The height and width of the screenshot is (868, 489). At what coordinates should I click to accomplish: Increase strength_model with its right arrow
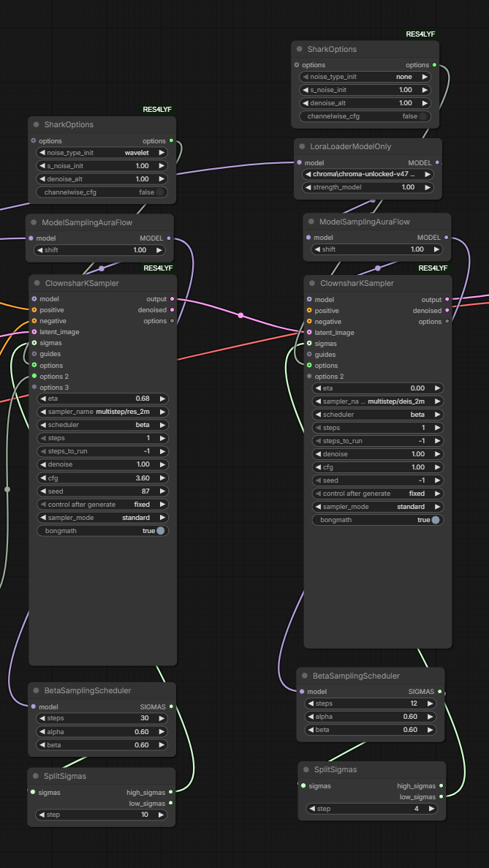pos(428,187)
